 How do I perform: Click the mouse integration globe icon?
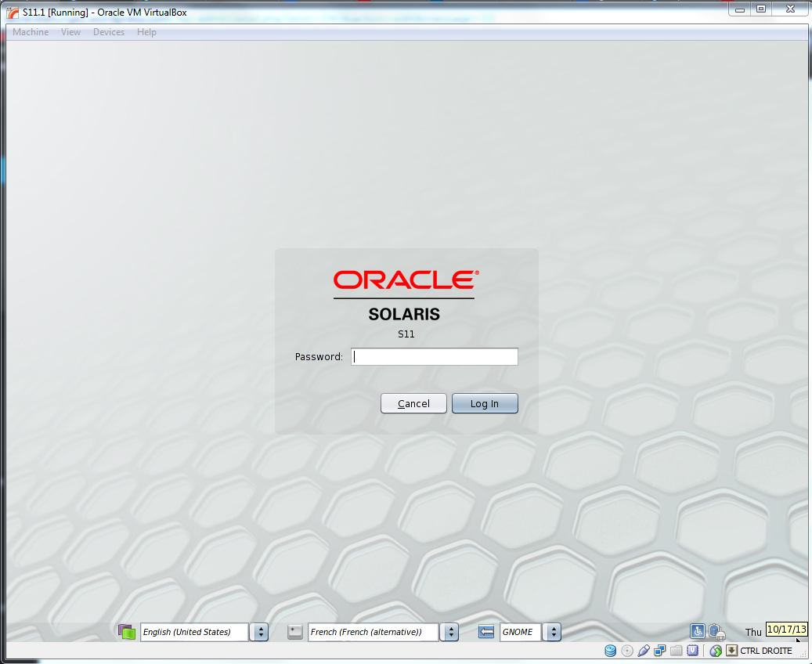pyautogui.click(x=716, y=651)
